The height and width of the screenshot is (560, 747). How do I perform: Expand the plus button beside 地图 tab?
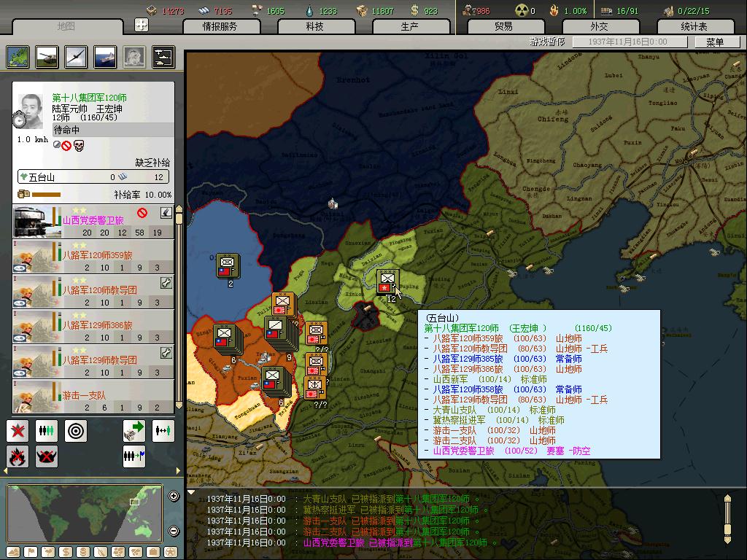pos(142,26)
